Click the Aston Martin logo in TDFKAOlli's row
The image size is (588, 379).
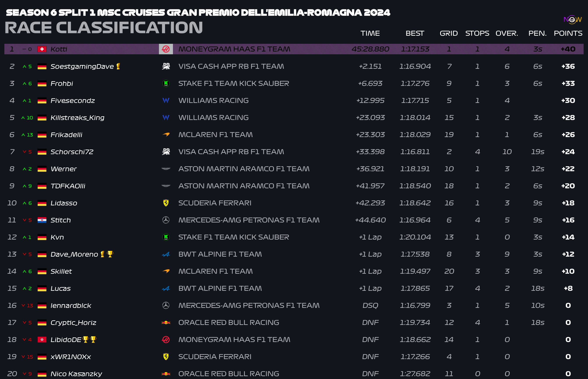click(x=166, y=186)
